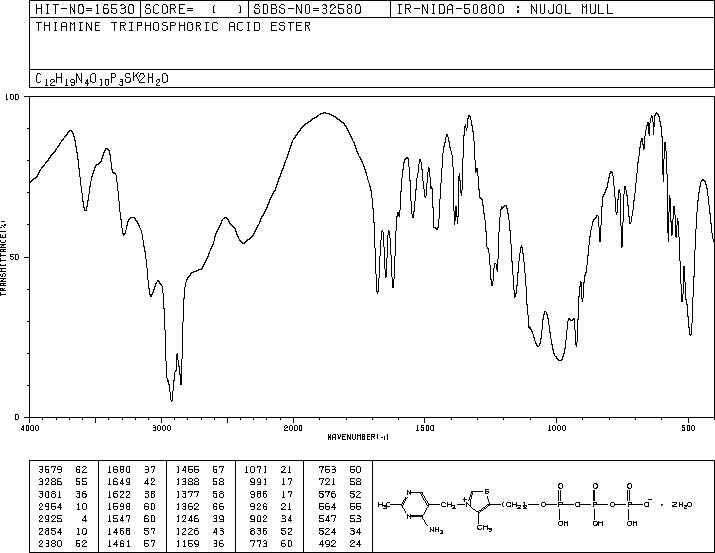The image size is (715, 553).
Task: Click the WAVENUMBER x-axis label
Action: 358,437
